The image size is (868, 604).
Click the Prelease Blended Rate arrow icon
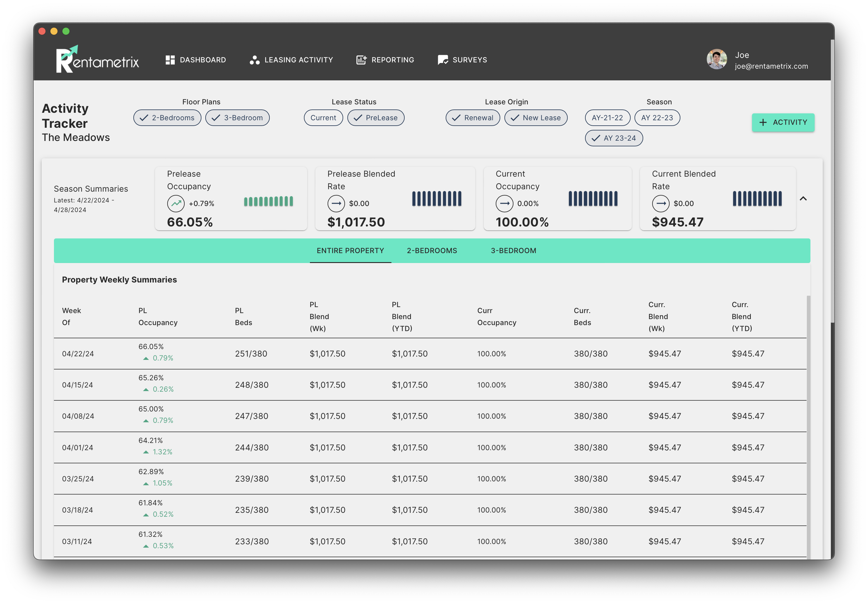pyautogui.click(x=336, y=203)
